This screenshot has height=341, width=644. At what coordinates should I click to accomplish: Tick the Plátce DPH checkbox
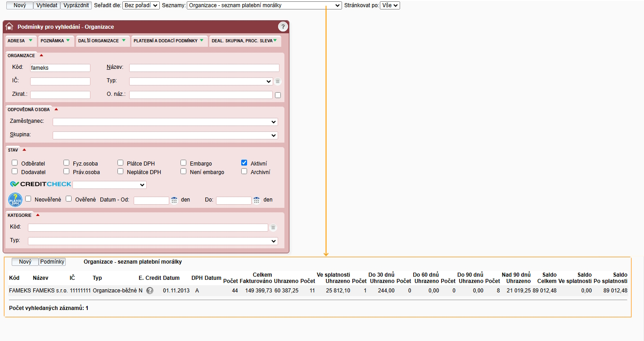pyautogui.click(x=121, y=163)
